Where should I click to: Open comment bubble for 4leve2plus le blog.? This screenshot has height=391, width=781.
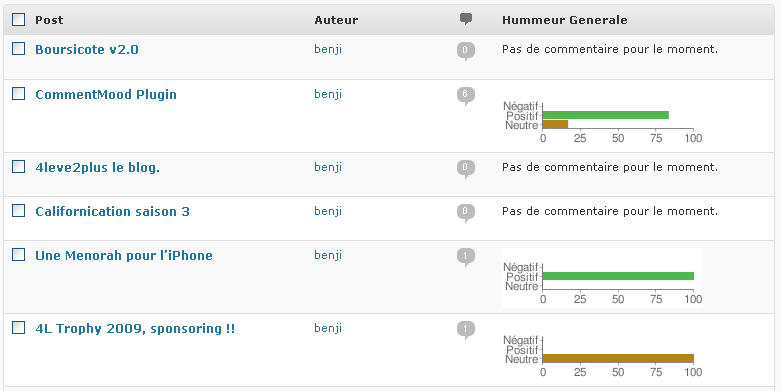point(466,169)
